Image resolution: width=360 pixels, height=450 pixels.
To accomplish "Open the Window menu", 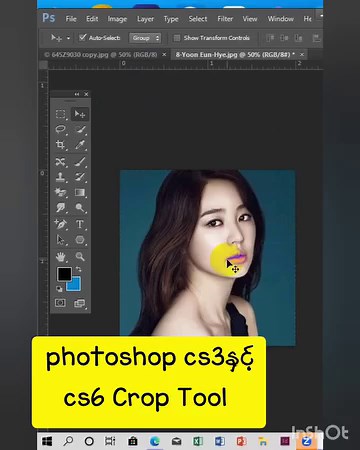I will click(280, 19).
